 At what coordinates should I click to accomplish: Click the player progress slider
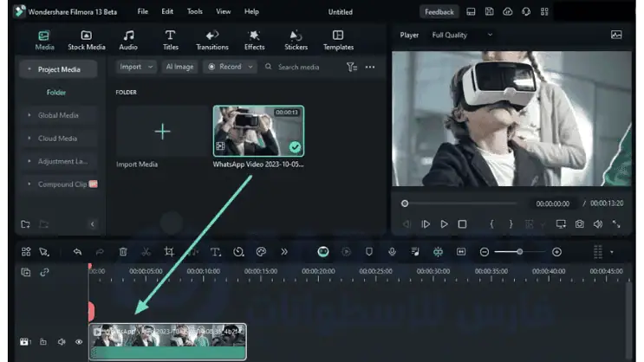[x=460, y=204]
